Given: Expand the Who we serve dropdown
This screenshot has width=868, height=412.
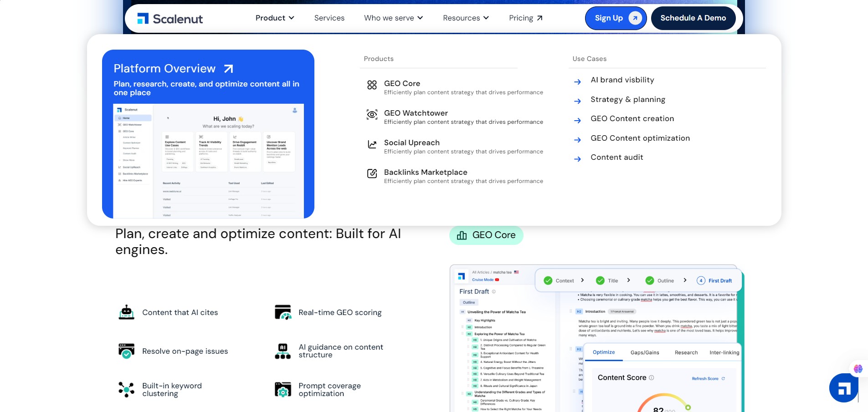Looking at the screenshot, I should [x=394, y=18].
